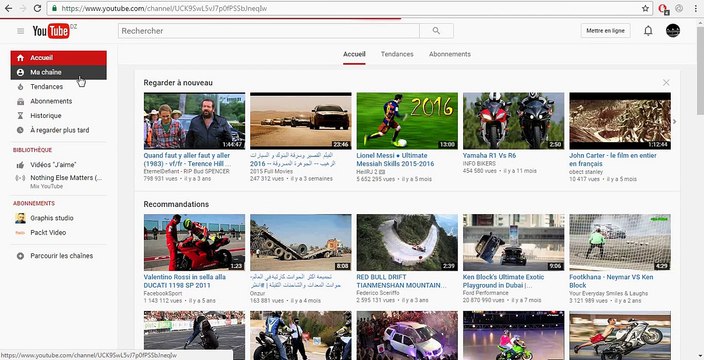Open the Ford Performance channel name

click(x=486, y=293)
